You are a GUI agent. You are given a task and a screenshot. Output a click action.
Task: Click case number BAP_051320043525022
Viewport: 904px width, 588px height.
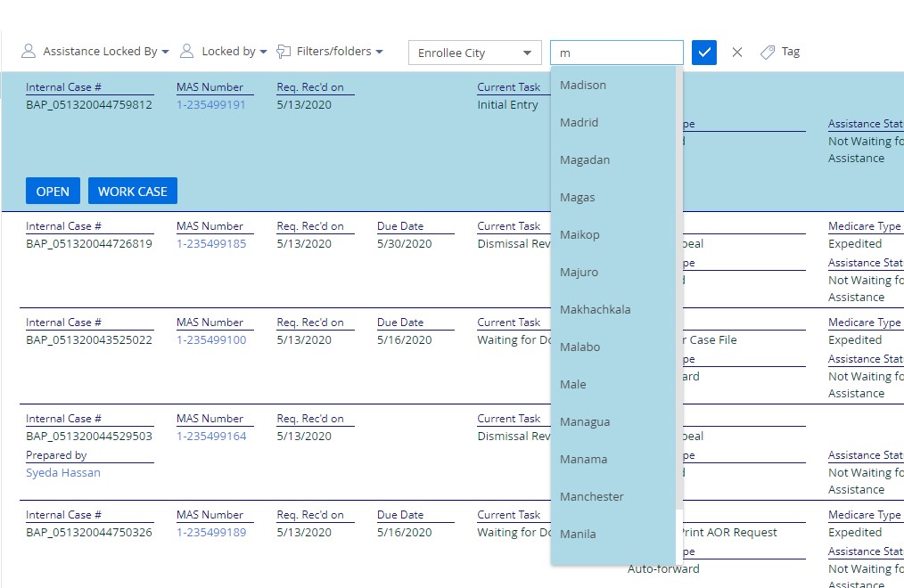tap(89, 339)
